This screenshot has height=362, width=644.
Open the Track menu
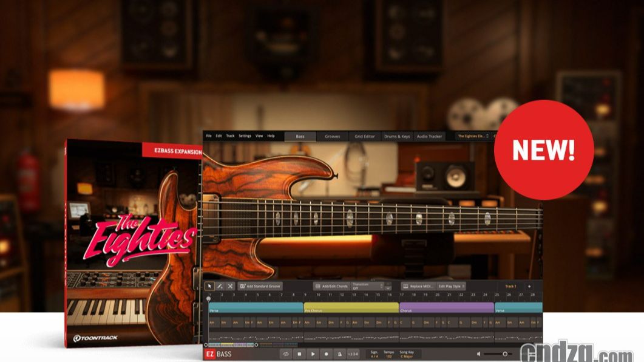[230, 135]
